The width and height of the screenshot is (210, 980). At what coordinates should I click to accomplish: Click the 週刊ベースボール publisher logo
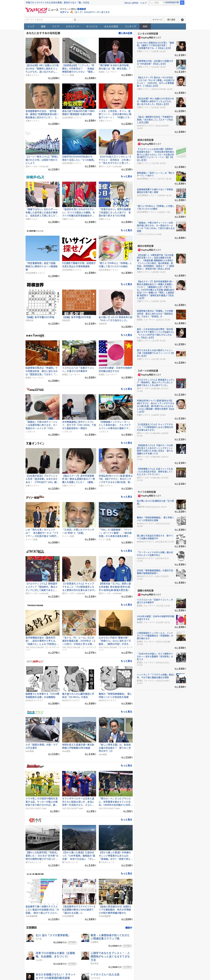tap(35, 551)
